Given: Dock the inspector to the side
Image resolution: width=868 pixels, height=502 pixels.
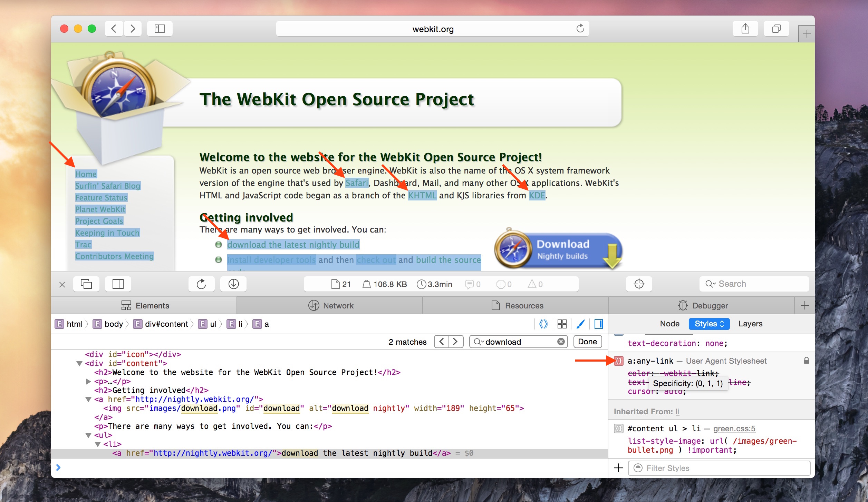Looking at the screenshot, I should coord(118,284).
